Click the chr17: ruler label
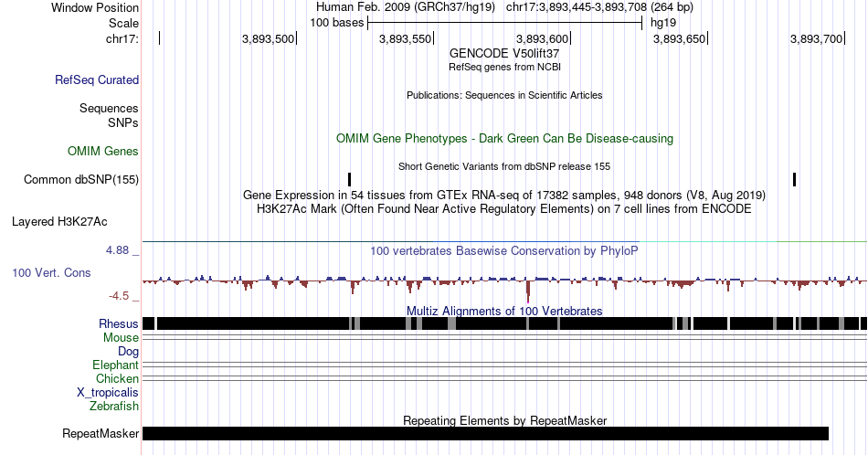 (x=122, y=38)
